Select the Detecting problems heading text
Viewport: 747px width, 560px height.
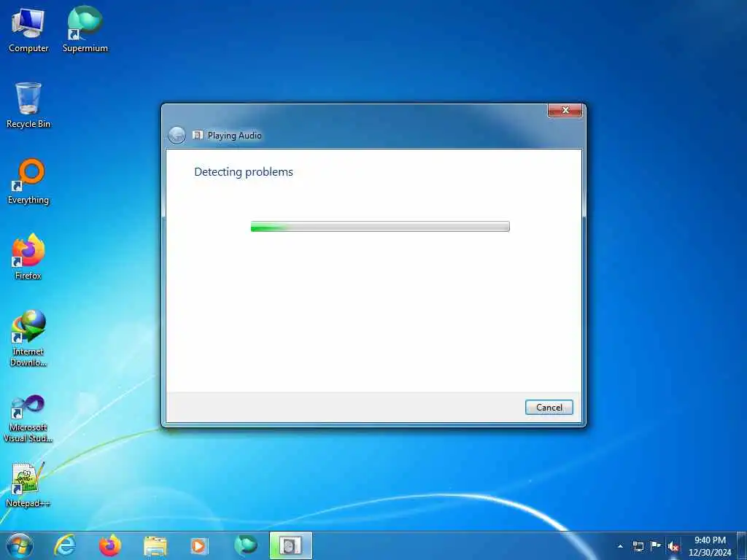click(244, 172)
